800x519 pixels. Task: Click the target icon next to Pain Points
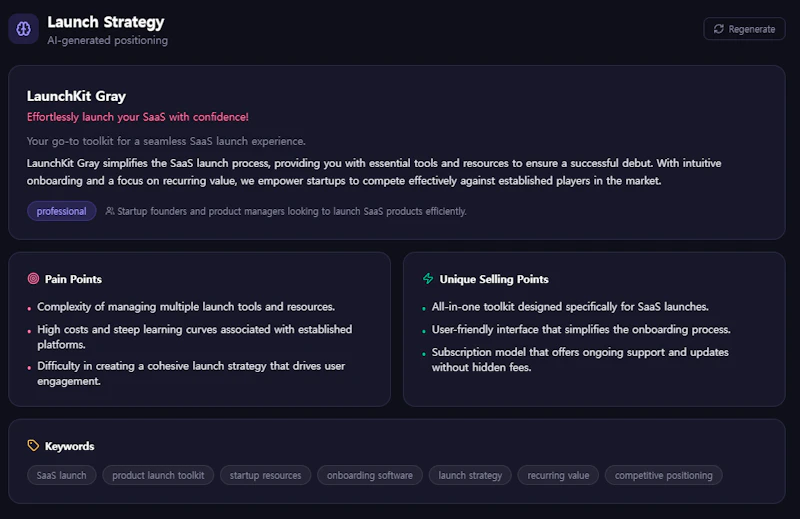(x=33, y=279)
